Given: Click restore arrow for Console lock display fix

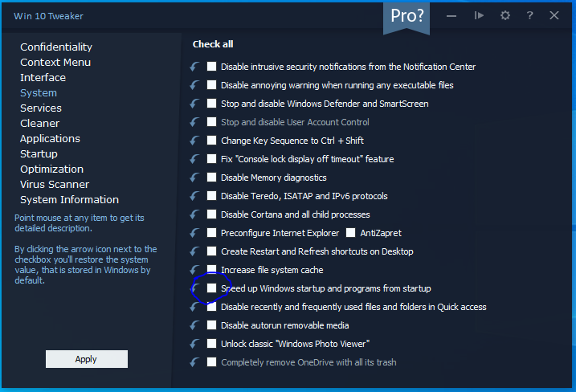Looking at the screenshot, I should pos(194,159).
